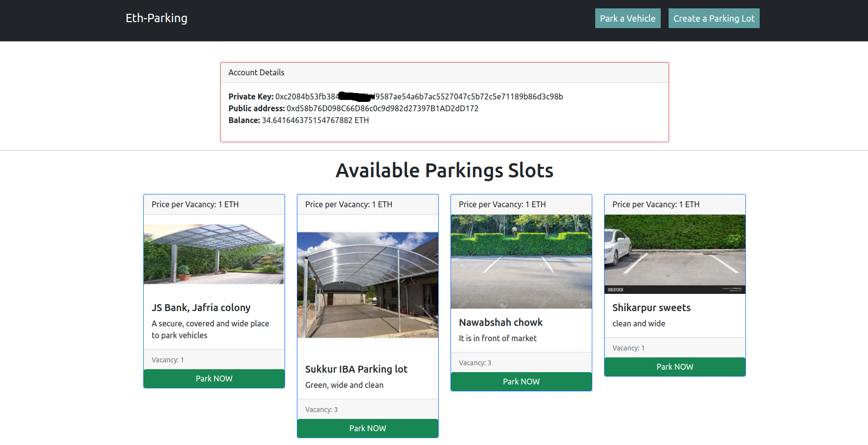Park NOW at JS Bank, Jafria colony
The height and width of the screenshot is (445, 868).
[214, 378]
